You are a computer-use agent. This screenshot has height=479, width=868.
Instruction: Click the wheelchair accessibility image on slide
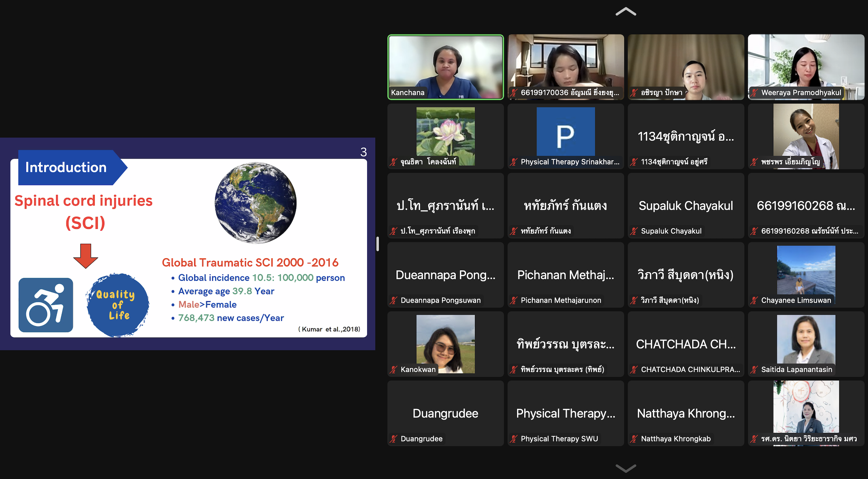point(46,305)
